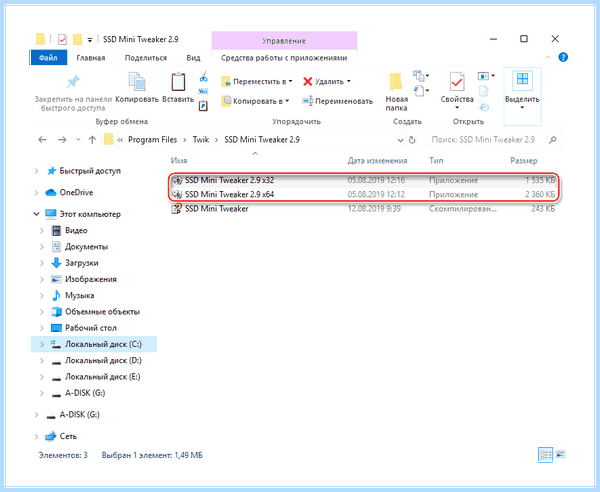Open the Help question mark icon
This screenshot has height=492, width=600.
point(563,57)
